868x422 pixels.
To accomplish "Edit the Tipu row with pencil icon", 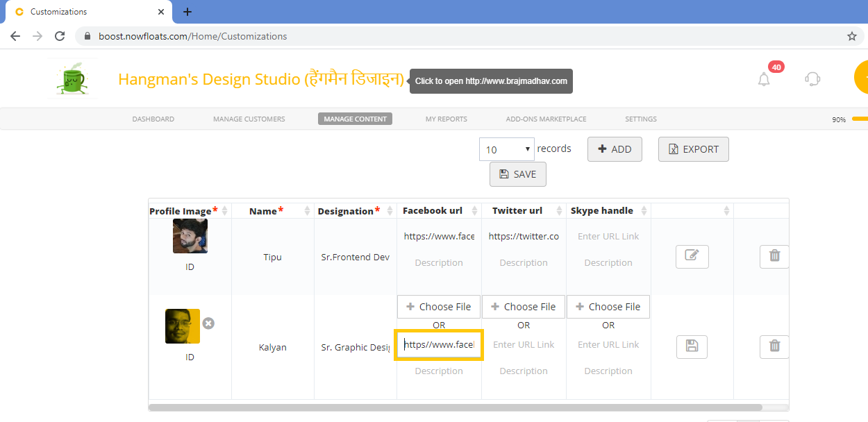I will [692, 256].
